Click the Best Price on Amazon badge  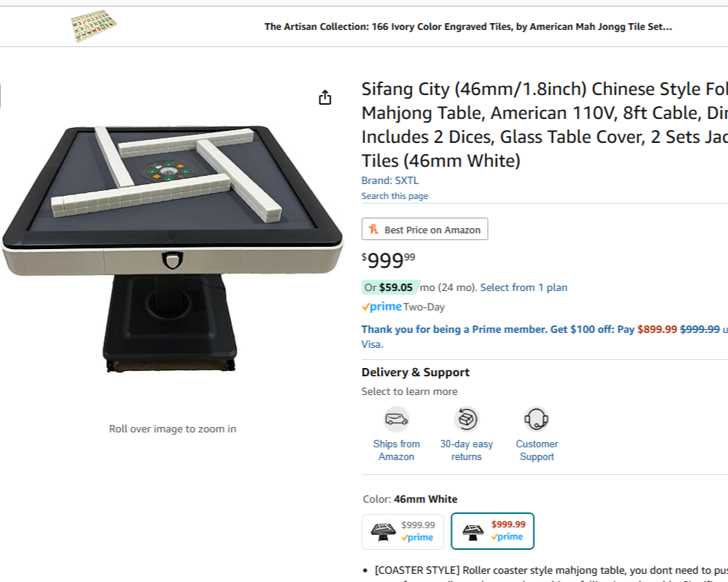coord(425,230)
